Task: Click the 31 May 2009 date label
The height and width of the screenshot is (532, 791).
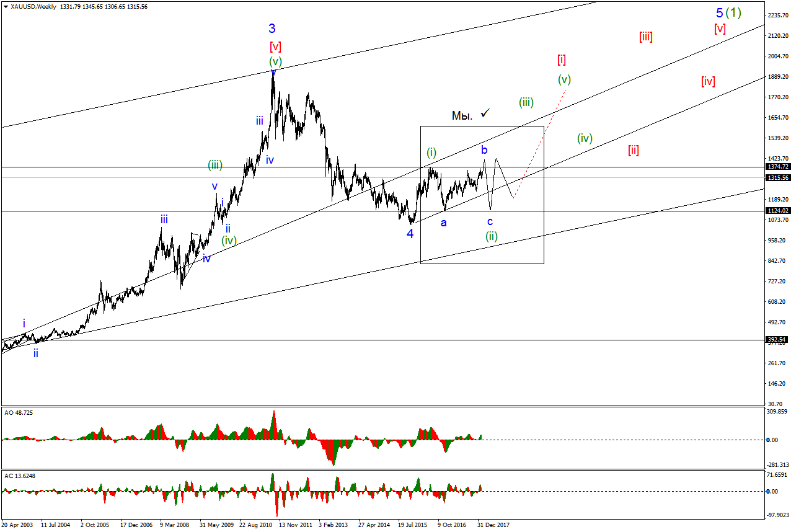Action: click(216, 525)
